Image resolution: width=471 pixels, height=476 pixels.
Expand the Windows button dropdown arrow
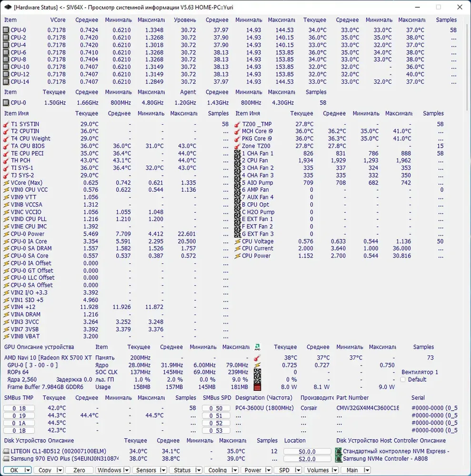pyautogui.click(x=126, y=470)
